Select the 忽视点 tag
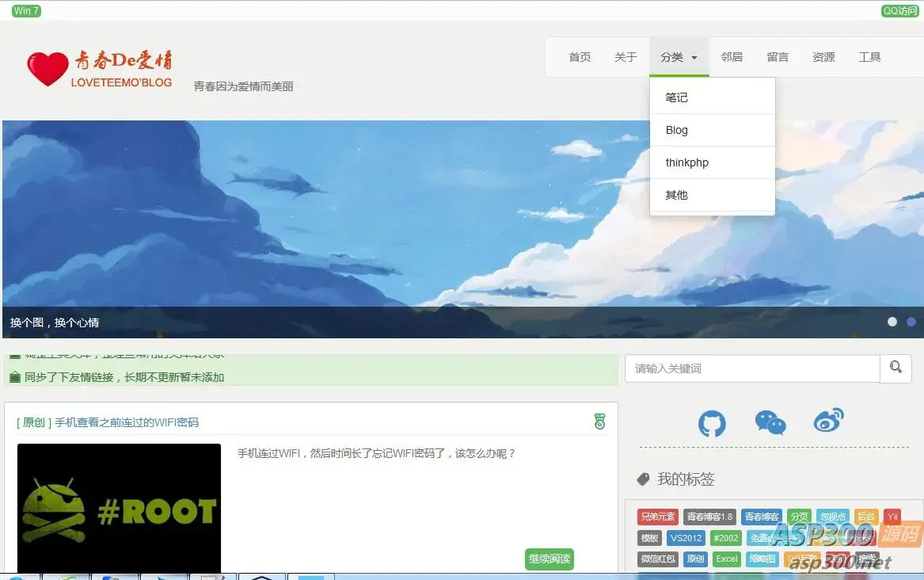The width and height of the screenshot is (924, 580). (x=833, y=517)
